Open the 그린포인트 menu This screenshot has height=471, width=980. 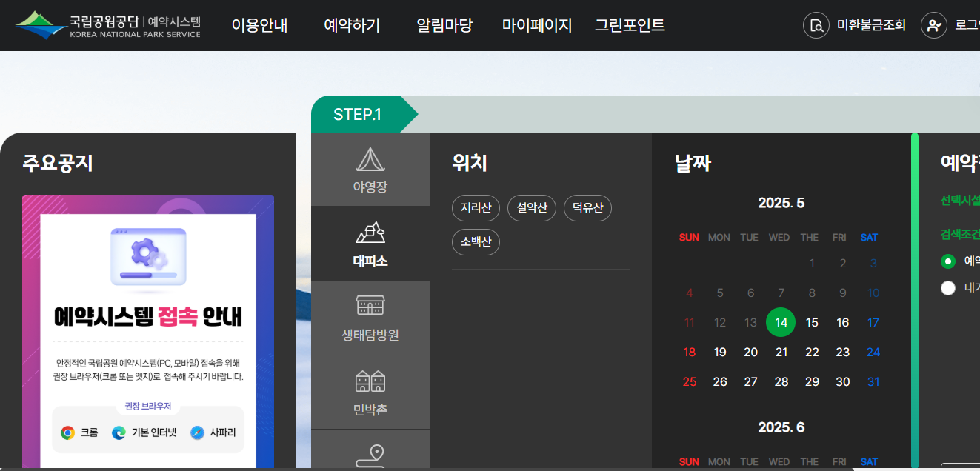630,24
